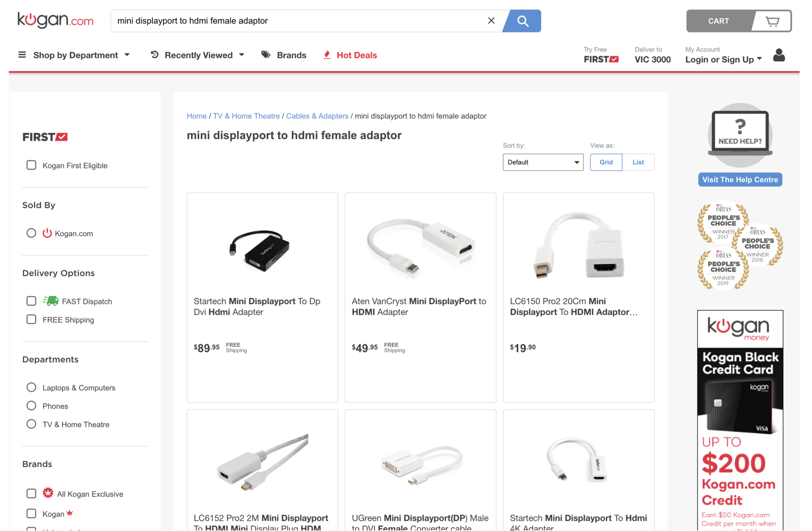Screen dimensions: 812x531
Task: Click the Kogan.com logo
Action: [x=56, y=20]
